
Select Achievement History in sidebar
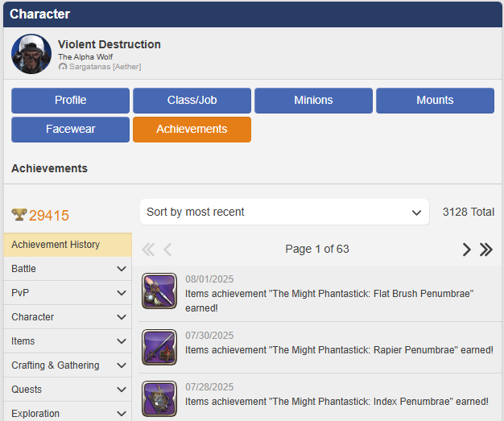[x=68, y=245]
